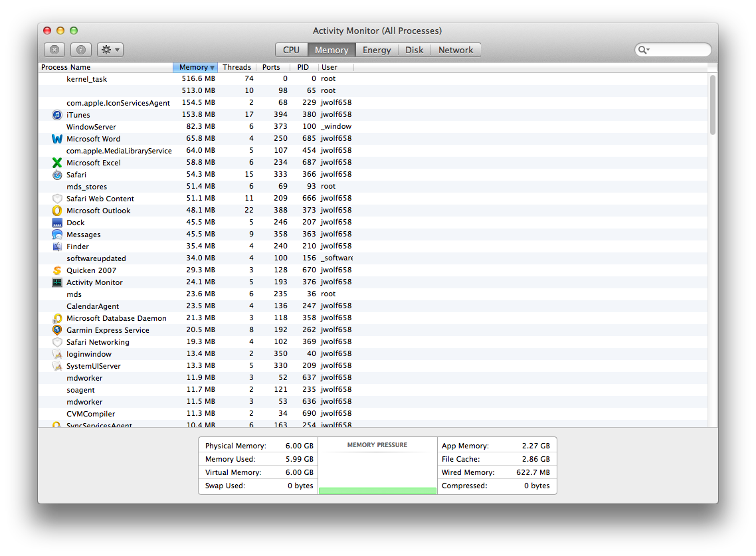Click the Microsoft Outlook icon
Screen dimensions: 756x556
point(57,211)
